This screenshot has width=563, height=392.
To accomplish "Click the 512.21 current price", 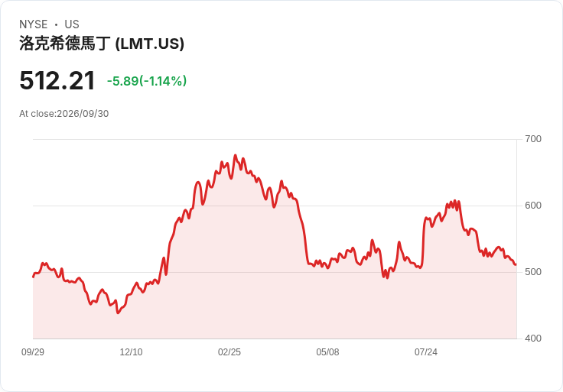I will (57, 80).
